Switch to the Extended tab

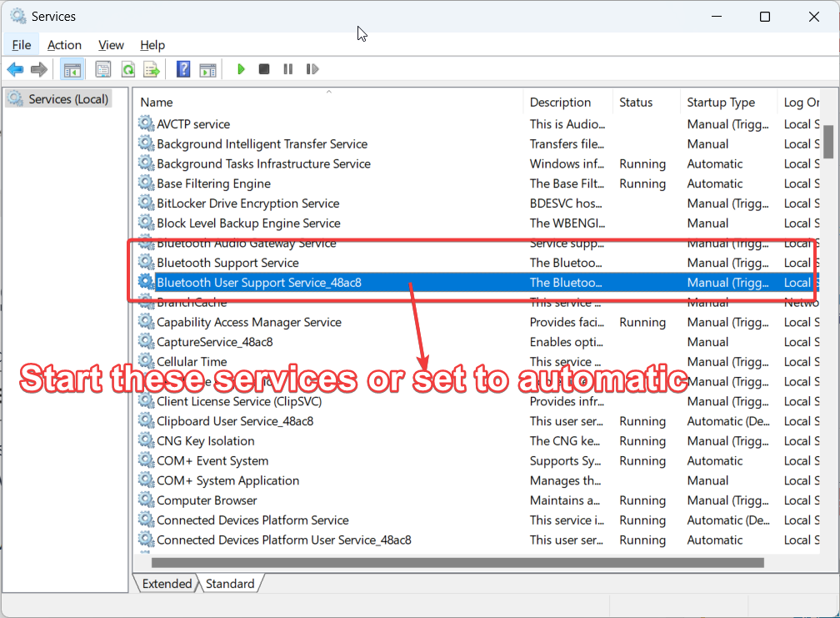167,584
